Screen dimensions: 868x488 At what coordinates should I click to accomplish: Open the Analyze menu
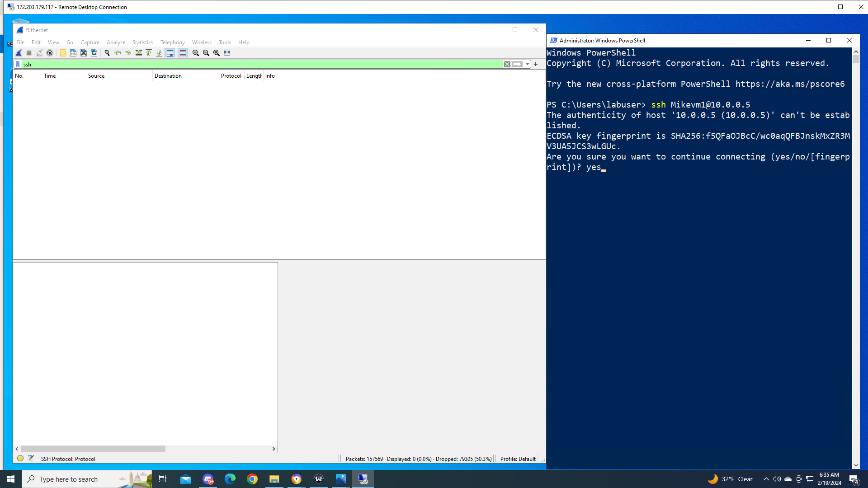click(116, 42)
